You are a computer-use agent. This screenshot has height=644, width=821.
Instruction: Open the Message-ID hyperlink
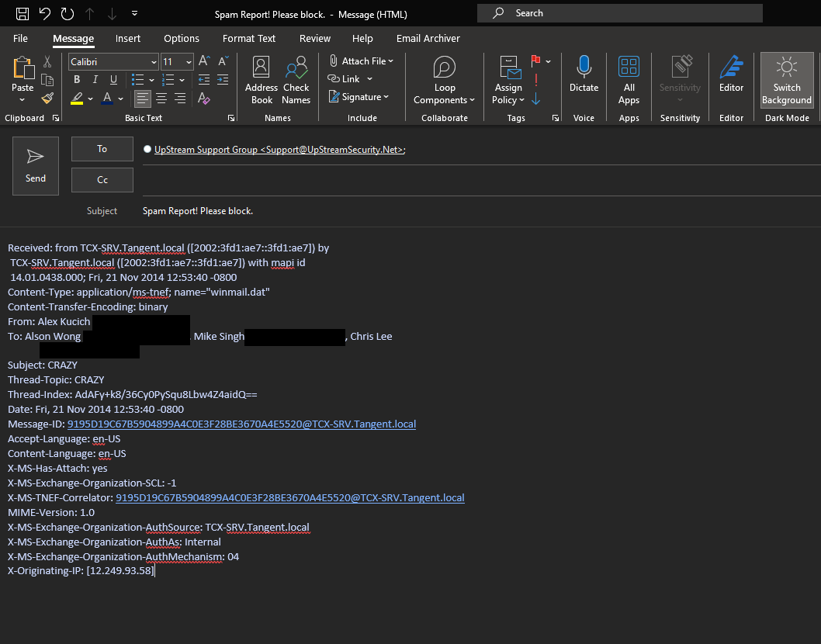click(x=241, y=424)
